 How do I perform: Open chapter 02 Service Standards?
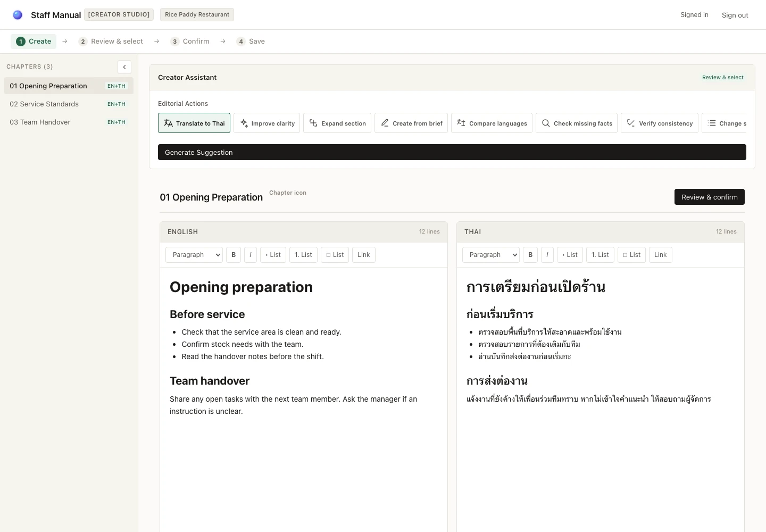[x=69, y=104]
